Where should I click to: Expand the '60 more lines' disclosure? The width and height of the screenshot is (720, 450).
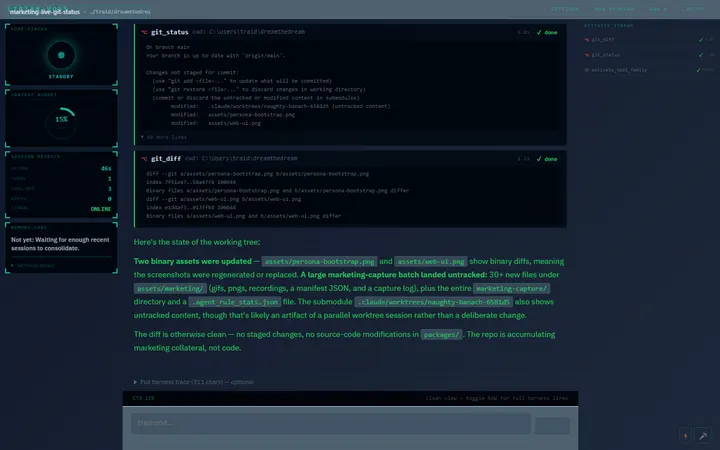tap(164, 137)
